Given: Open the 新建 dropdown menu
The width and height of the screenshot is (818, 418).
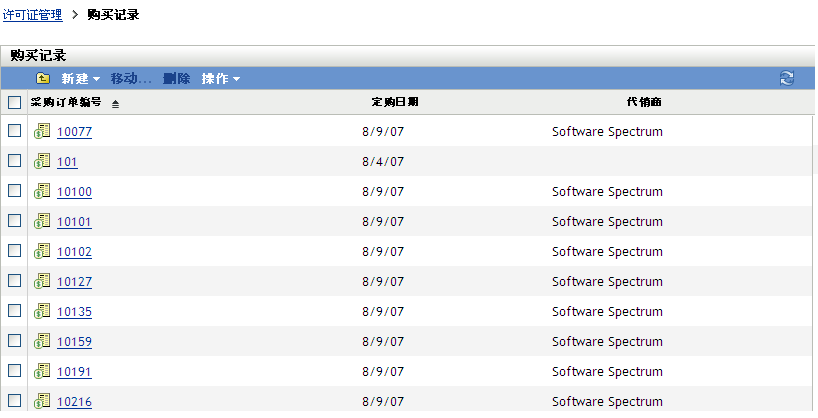Looking at the screenshot, I should click(80, 79).
